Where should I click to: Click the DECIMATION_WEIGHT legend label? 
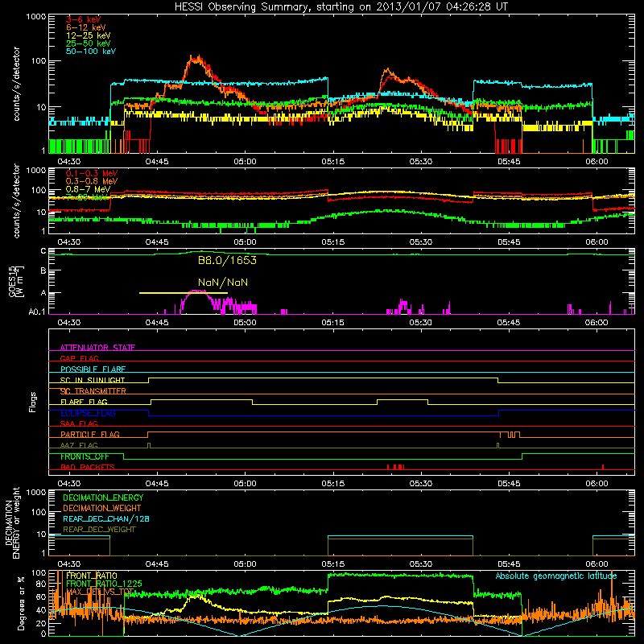coord(102,509)
